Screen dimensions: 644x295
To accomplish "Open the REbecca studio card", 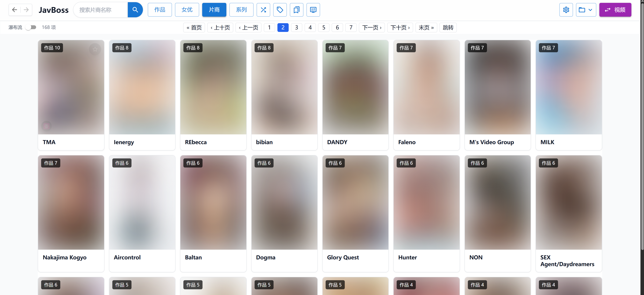I will (213, 95).
